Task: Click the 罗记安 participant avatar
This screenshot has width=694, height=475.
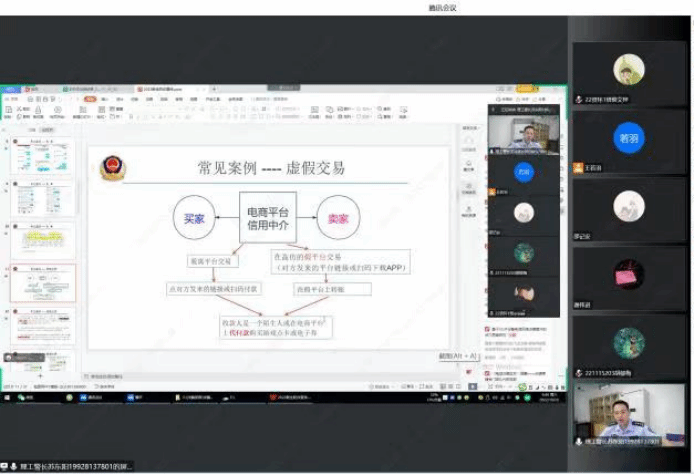Action: tap(628, 206)
